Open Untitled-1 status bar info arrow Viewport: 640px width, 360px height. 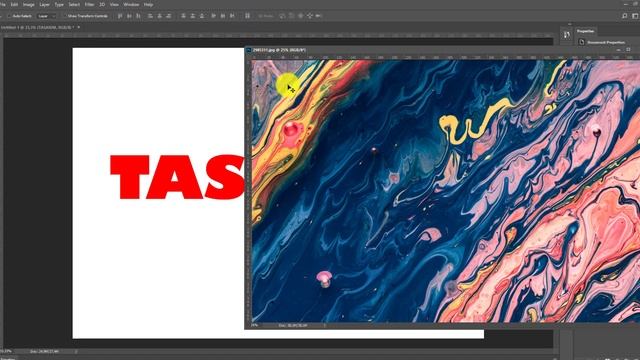click(76, 351)
